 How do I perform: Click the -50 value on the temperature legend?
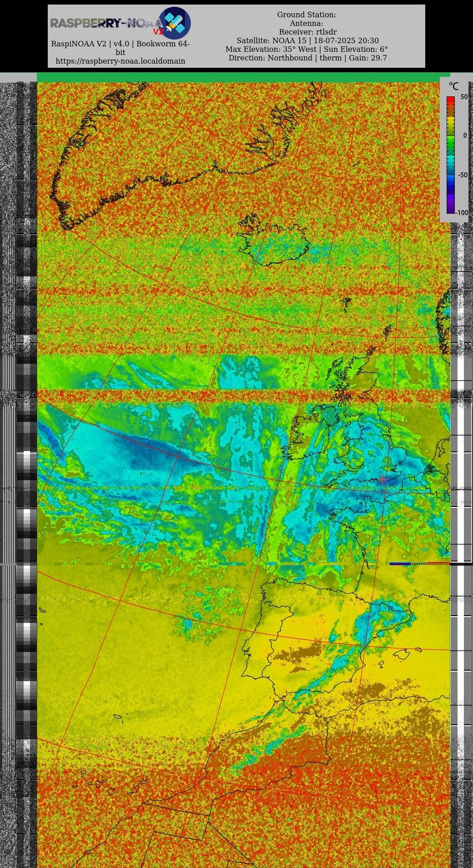click(x=463, y=175)
